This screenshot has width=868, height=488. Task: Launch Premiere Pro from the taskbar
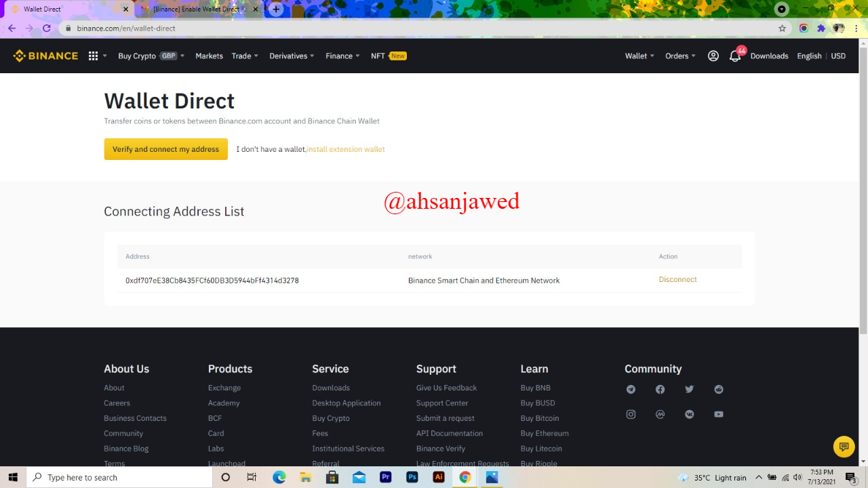[386, 477]
